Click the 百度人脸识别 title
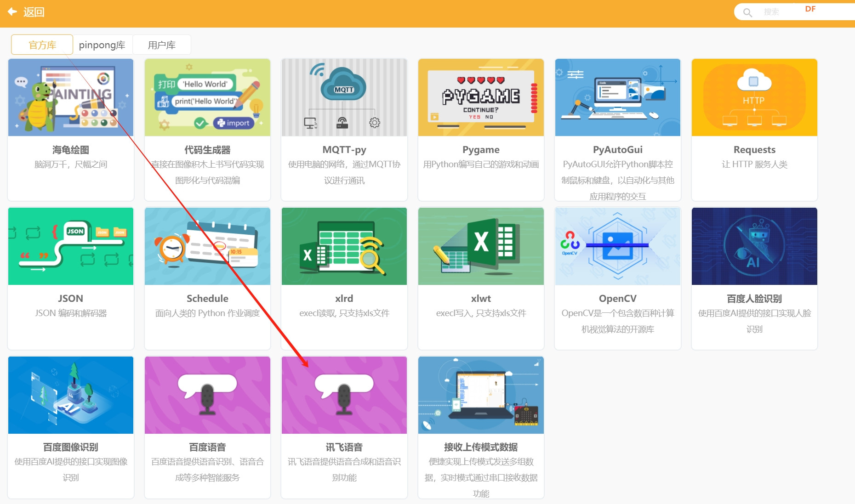The width and height of the screenshot is (855, 504). pos(754,299)
